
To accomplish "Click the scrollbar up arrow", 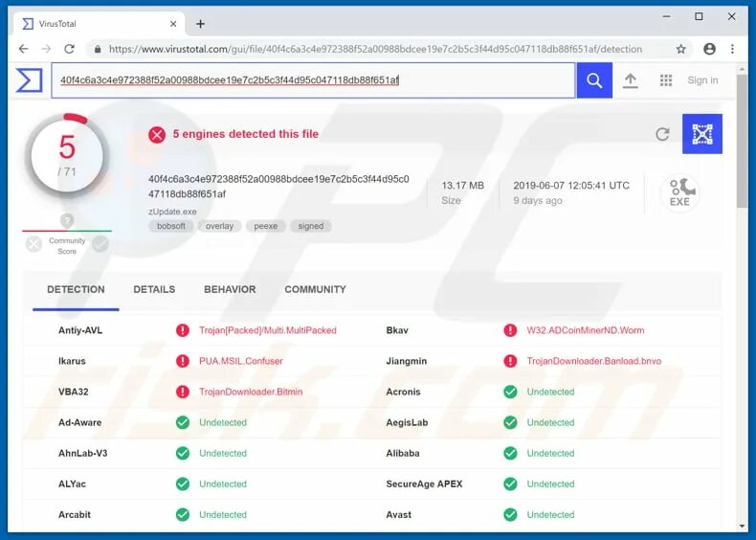I will (x=742, y=70).
